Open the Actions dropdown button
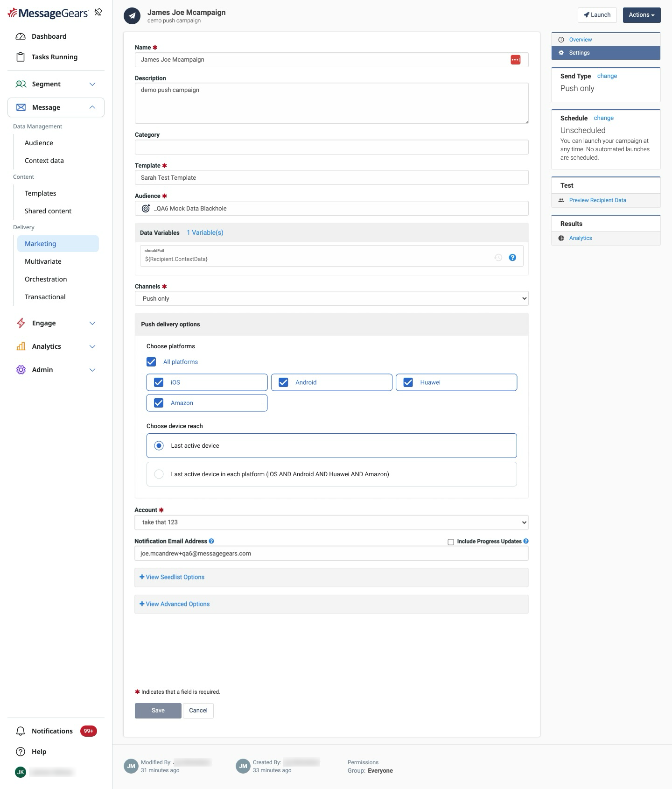 click(641, 15)
